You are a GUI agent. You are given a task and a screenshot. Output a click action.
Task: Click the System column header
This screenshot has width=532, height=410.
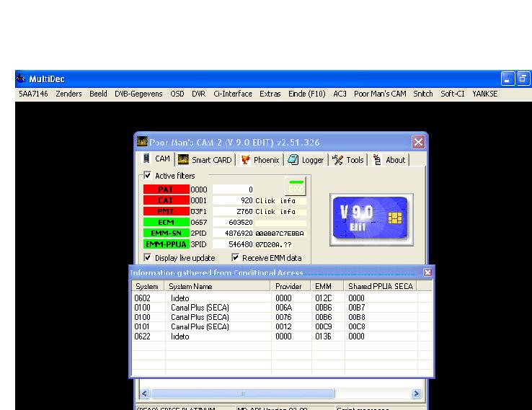pos(148,286)
